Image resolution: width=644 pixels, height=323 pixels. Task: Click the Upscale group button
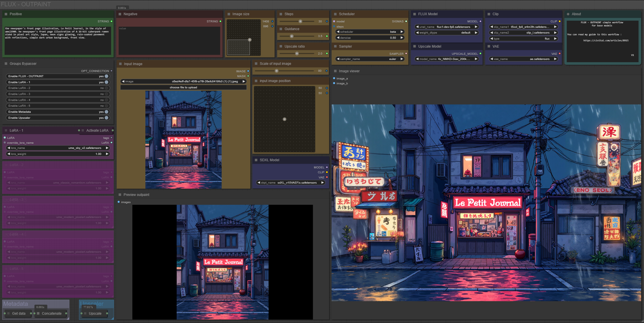(95, 314)
